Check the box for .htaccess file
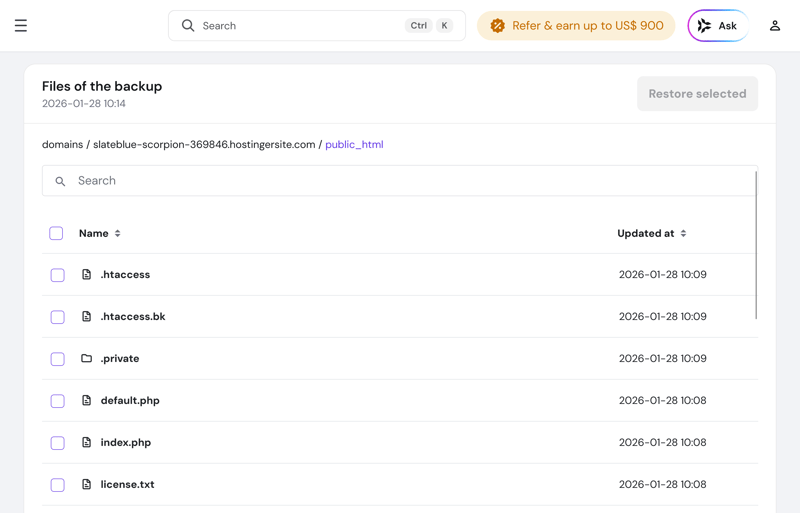This screenshot has height=513, width=800. coord(57,275)
